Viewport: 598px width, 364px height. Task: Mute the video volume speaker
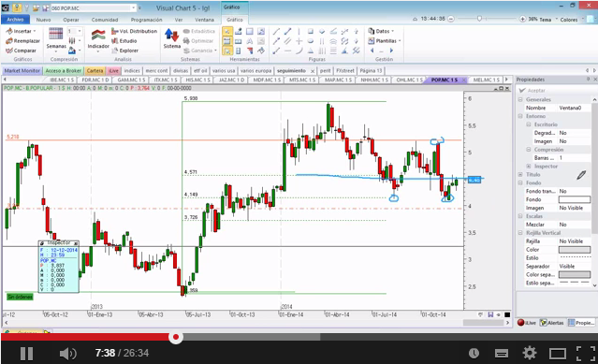point(68,354)
